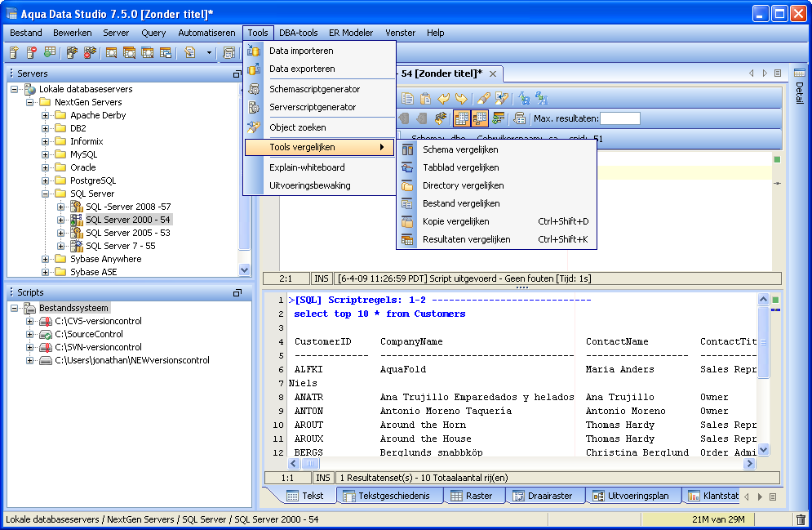Open the dropdown arrow beside script icon
The image size is (812, 530).
tap(209, 52)
